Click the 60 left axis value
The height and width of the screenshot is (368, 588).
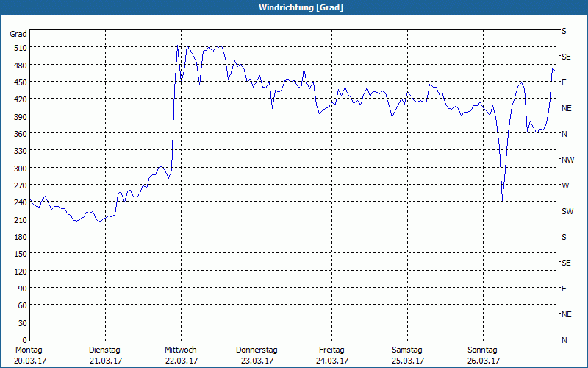[x=23, y=305]
